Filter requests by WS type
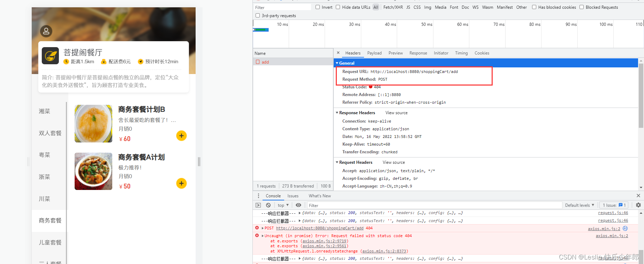The height and width of the screenshot is (264, 644). [475, 7]
